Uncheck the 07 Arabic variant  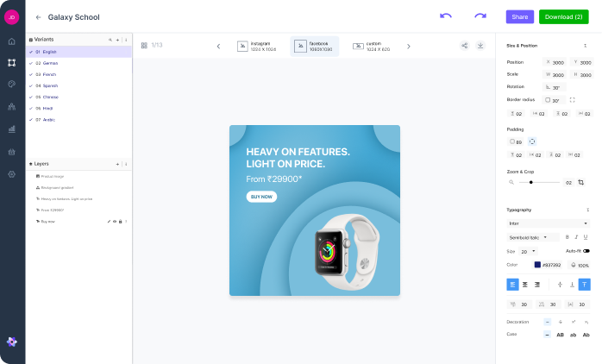point(31,120)
